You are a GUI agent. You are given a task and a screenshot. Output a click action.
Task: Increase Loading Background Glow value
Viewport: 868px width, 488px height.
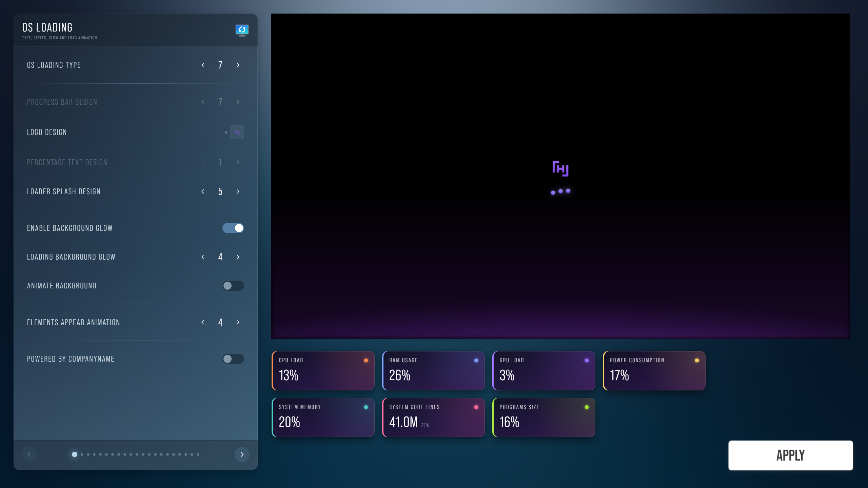point(238,257)
